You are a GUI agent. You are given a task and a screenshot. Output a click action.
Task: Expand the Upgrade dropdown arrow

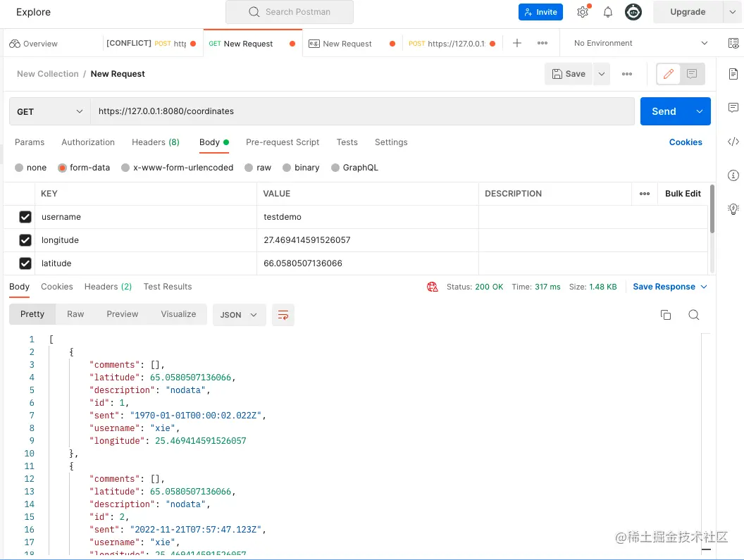click(732, 12)
